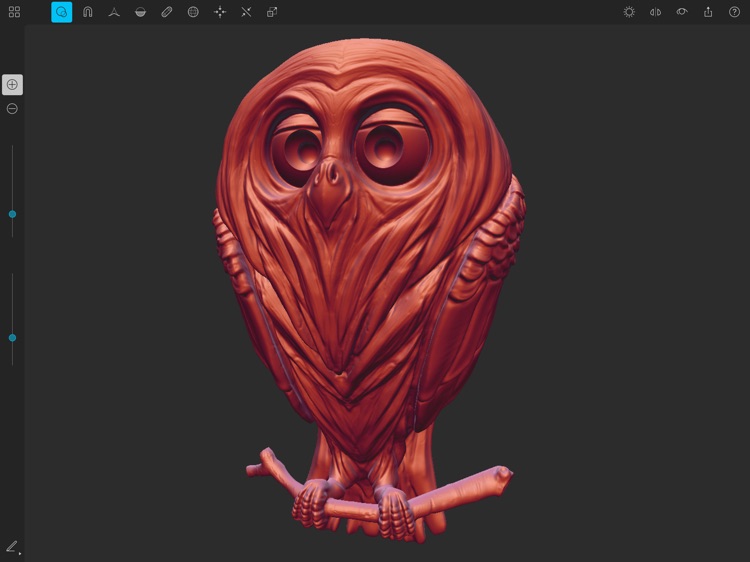Choose the four-arrow move tool
Image resolution: width=750 pixels, height=562 pixels.
pyautogui.click(x=220, y=12)
